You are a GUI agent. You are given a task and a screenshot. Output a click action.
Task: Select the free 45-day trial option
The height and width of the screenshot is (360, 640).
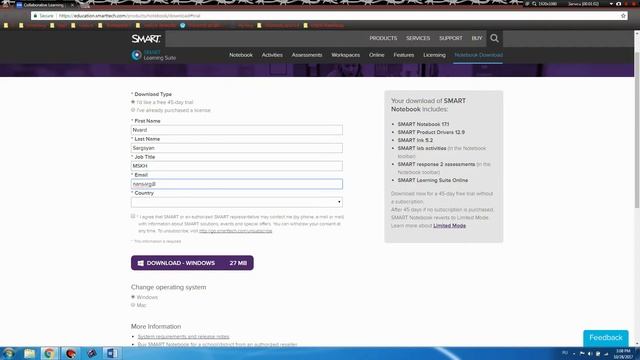[x=133, y=102]
